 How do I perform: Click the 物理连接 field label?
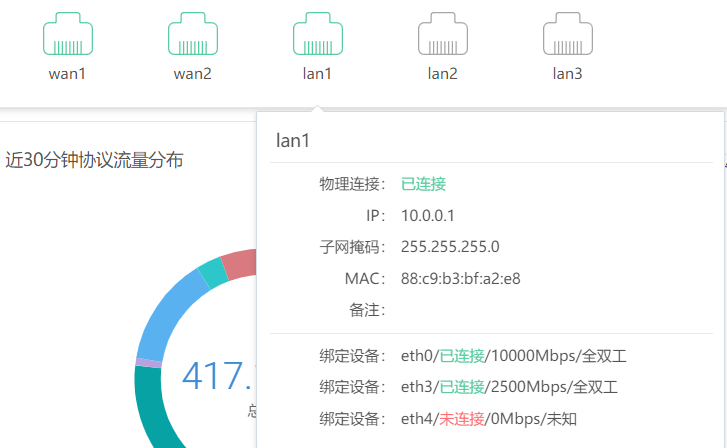tap(352, 184)
